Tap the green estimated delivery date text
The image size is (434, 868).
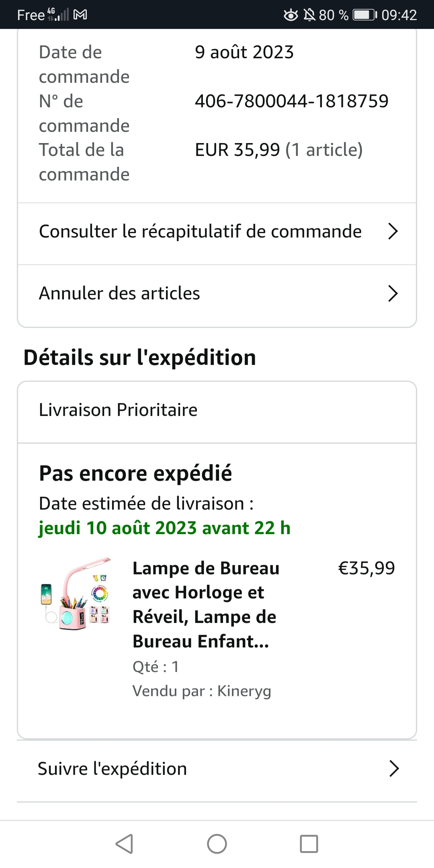click(x=164, y=528)
